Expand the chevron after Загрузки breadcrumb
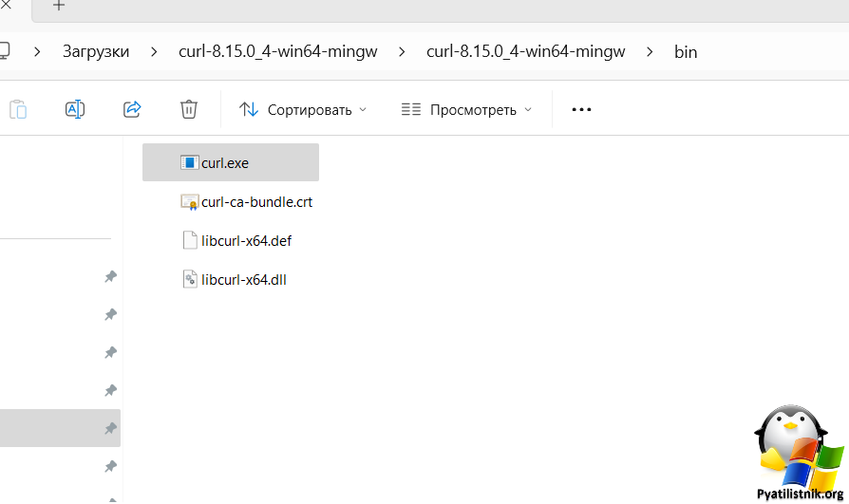This screenshot has height=504, width=849. tap(154, 52)
